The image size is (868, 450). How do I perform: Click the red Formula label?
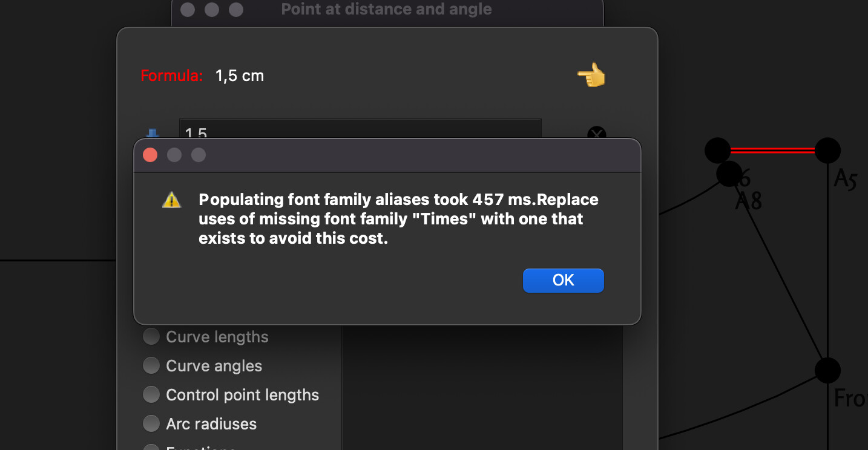(171, 76)
